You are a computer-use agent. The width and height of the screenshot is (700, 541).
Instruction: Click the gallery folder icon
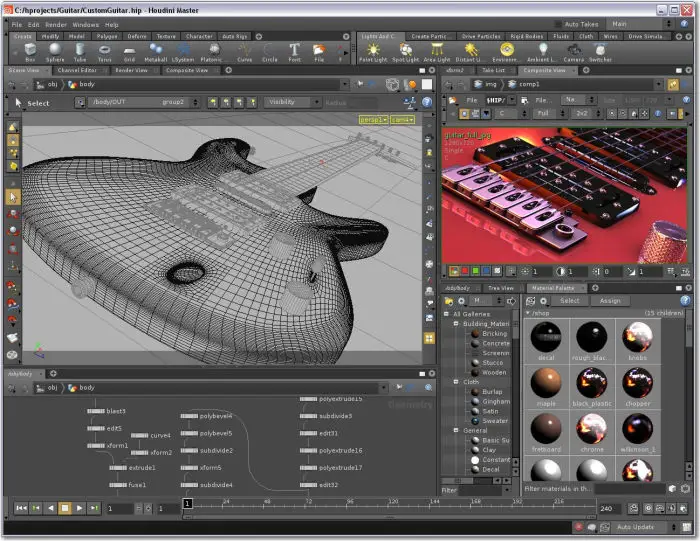click(x=449, y=301)
